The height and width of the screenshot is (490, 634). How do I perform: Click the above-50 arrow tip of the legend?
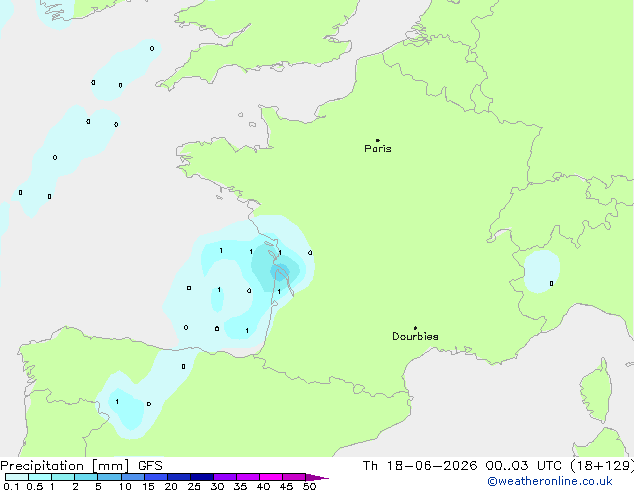tap(317, 477)
